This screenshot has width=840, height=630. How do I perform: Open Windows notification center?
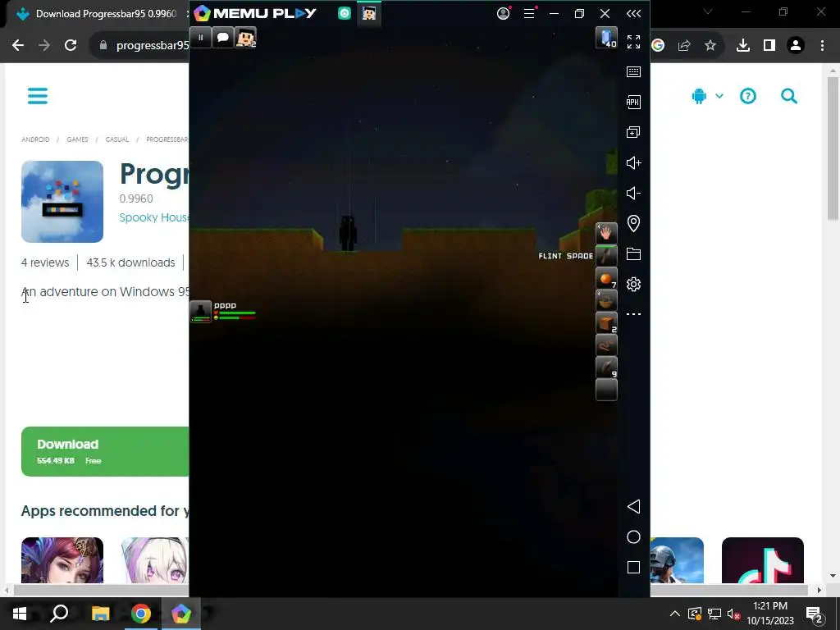815,614
